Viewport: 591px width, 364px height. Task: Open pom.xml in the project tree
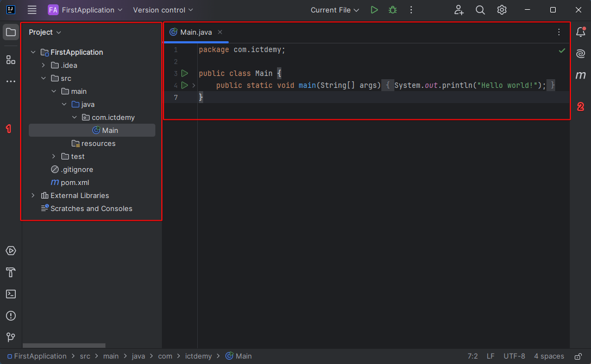click(74, 182)
